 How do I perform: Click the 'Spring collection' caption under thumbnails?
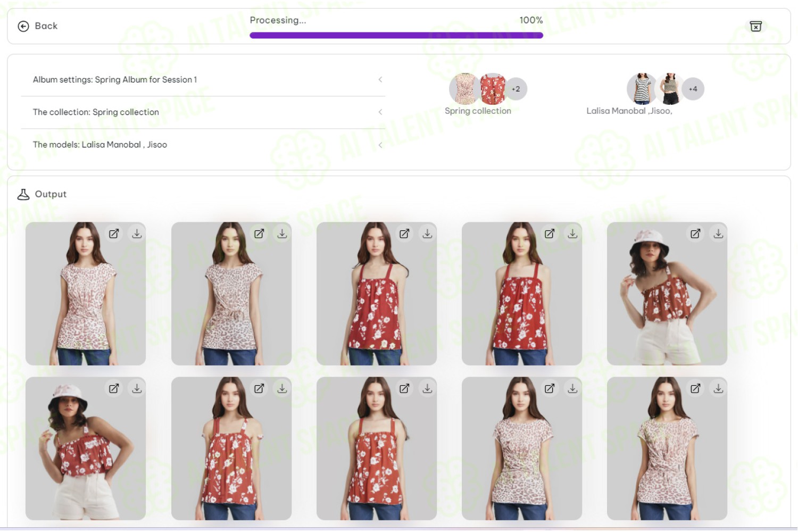478,111
